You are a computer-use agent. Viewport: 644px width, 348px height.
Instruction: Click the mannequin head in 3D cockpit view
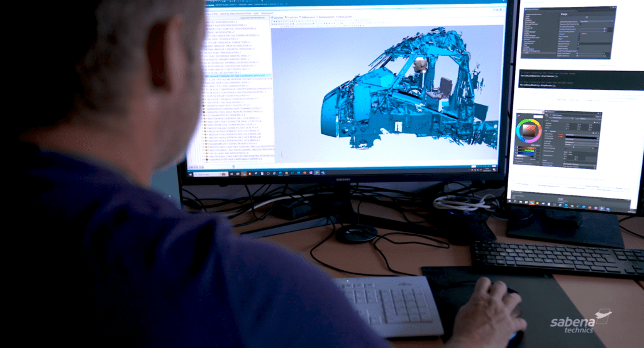(x=420, y=64)
